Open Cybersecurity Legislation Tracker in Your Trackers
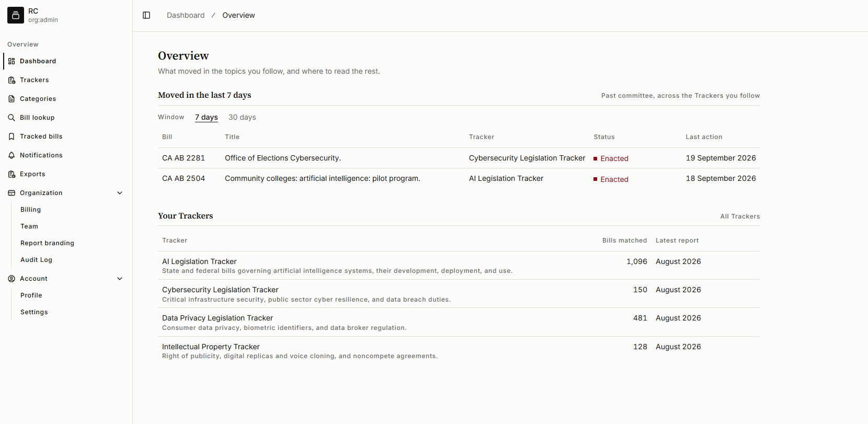The image size is (868, 424). click(x=220, y=290)
